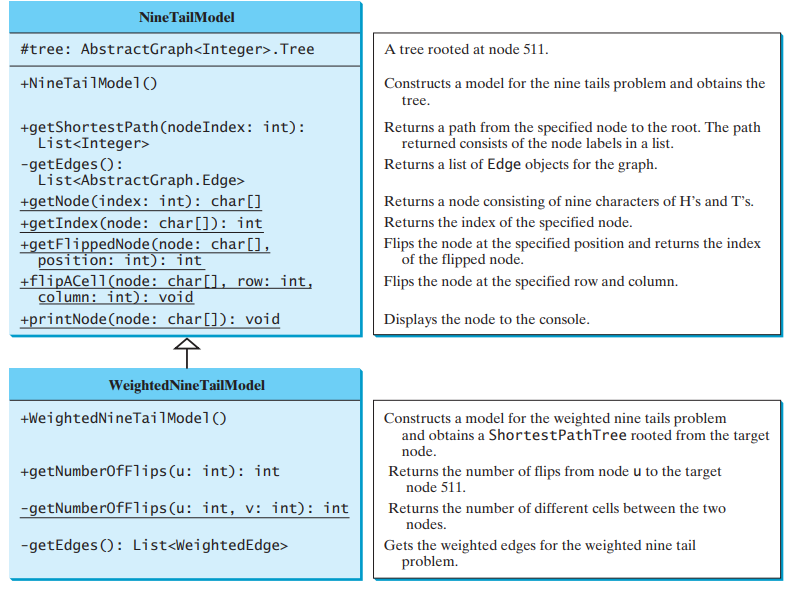Select 'returned consists of the node labels' line
The height and width of the screenshot is (589, 785).
tap(537, 144)
